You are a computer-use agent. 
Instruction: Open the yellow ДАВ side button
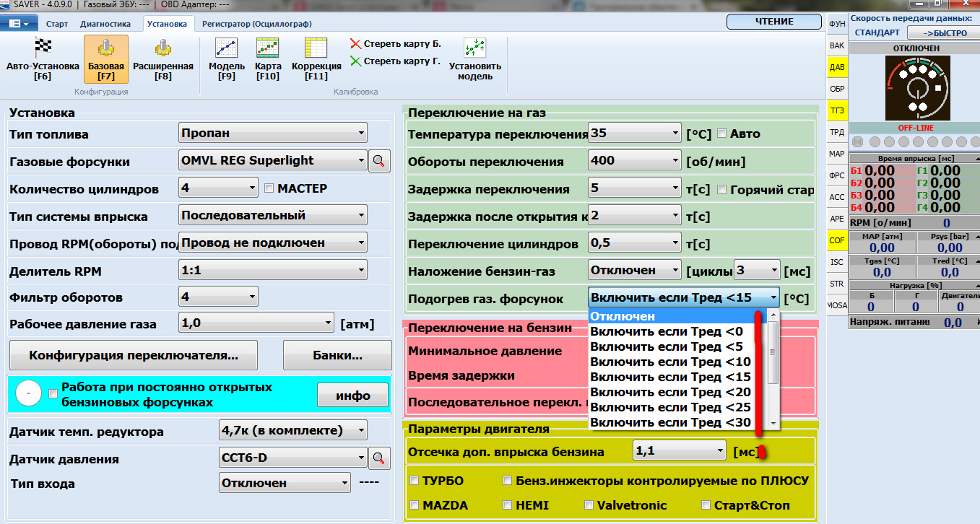pos(837,67)
